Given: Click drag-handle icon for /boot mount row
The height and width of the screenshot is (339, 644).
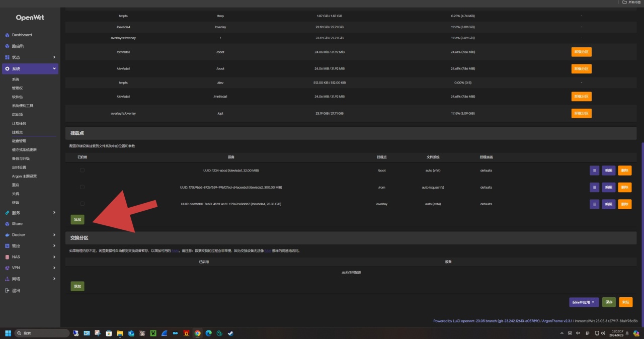Looking at the screenshot, I should tap(594, 171).
